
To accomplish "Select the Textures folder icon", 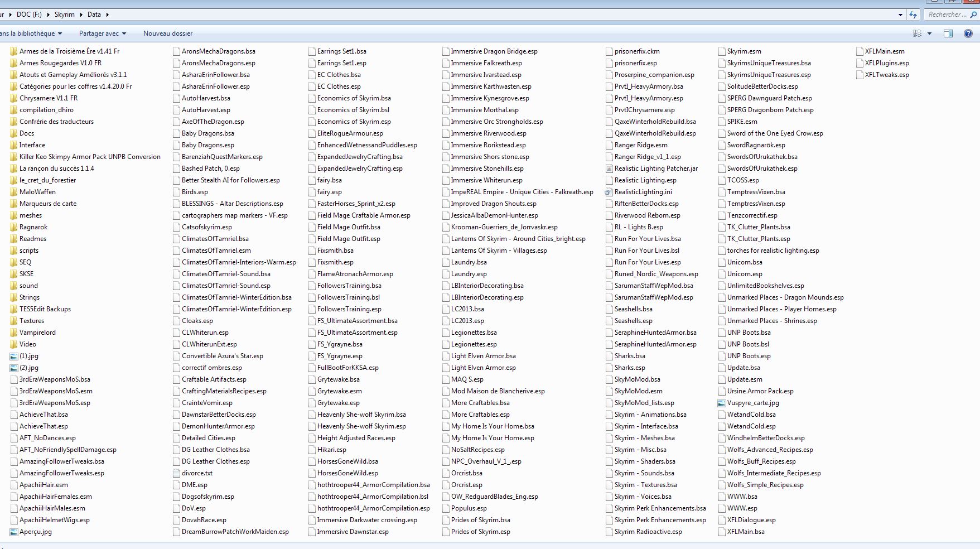I will click(x=14, y=321).
